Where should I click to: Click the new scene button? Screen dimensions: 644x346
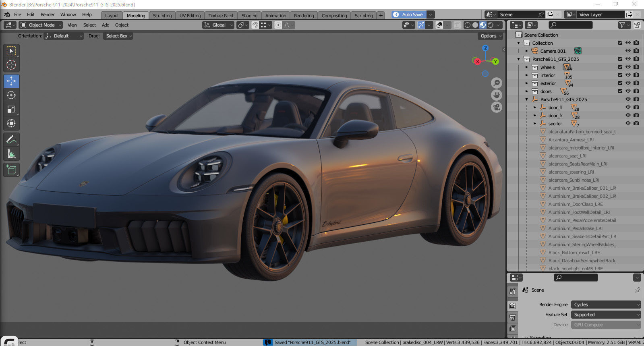pos(550,15)
